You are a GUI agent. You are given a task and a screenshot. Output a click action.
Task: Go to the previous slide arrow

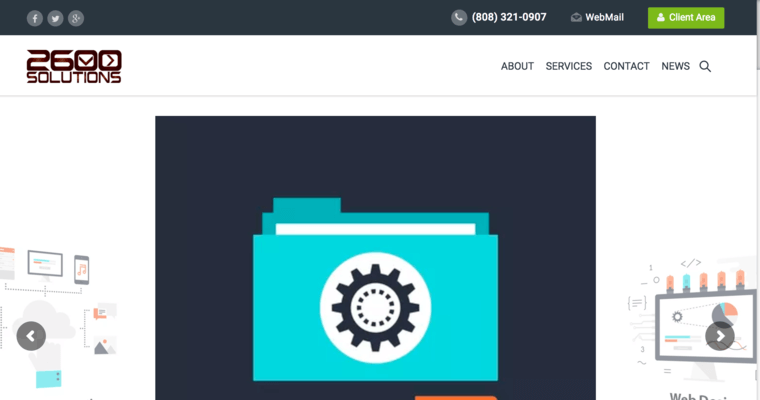point(31,336)
